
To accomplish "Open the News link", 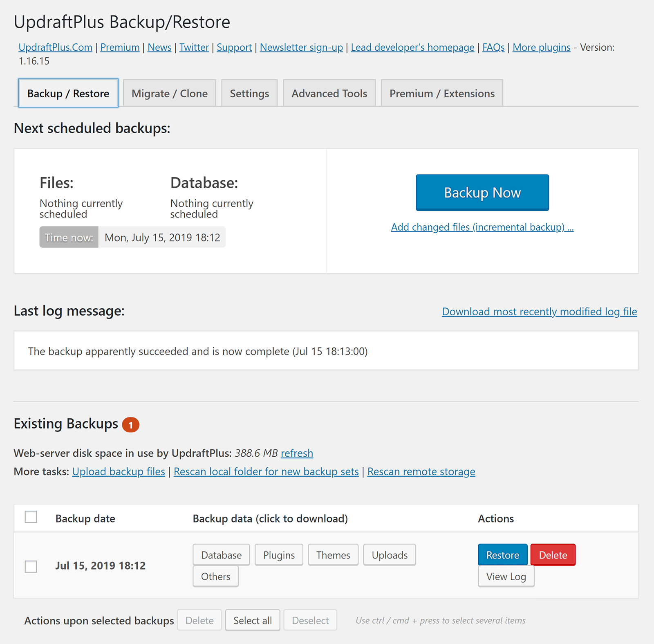I will click(x=159, y=47).
